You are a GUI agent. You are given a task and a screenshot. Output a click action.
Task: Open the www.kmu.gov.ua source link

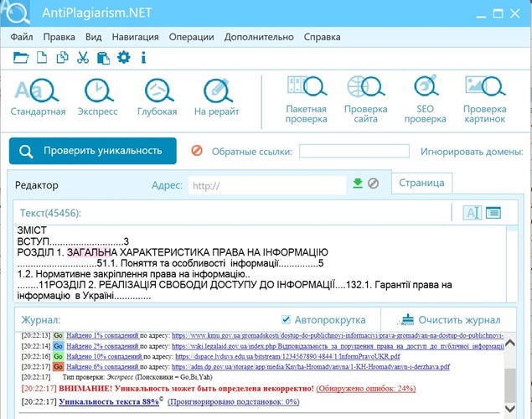click(338, 335)
